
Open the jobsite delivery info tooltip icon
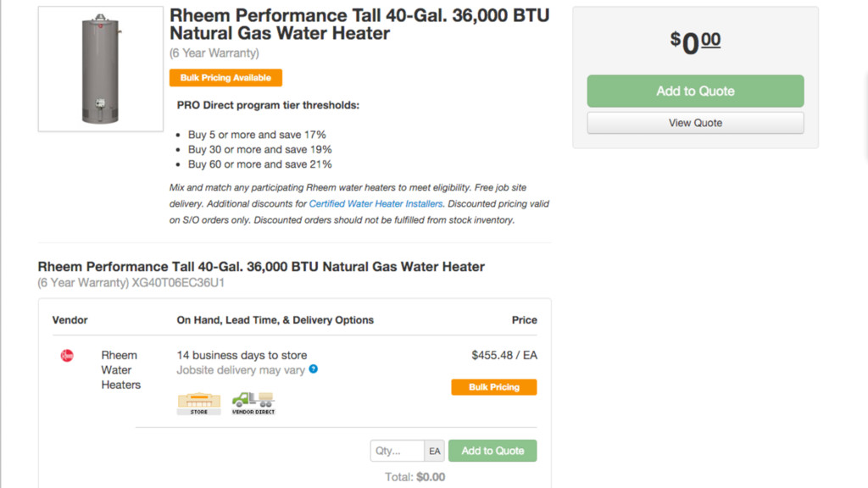(x=314, y=369)
